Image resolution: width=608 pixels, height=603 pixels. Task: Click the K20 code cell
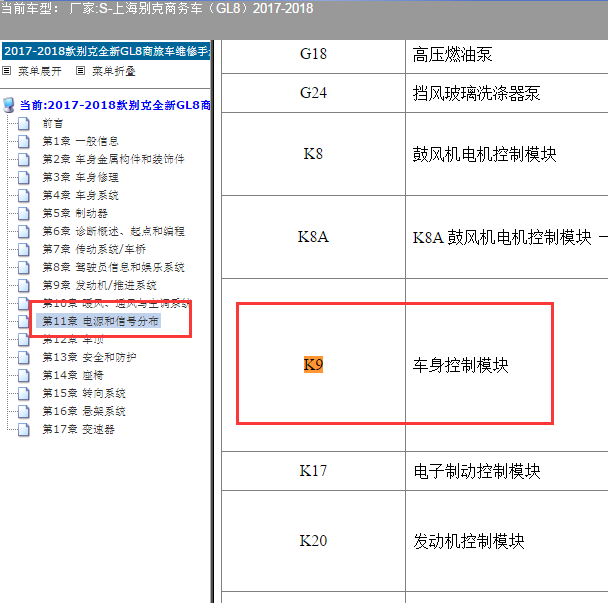pyautogui.click(x=313, y=541)
